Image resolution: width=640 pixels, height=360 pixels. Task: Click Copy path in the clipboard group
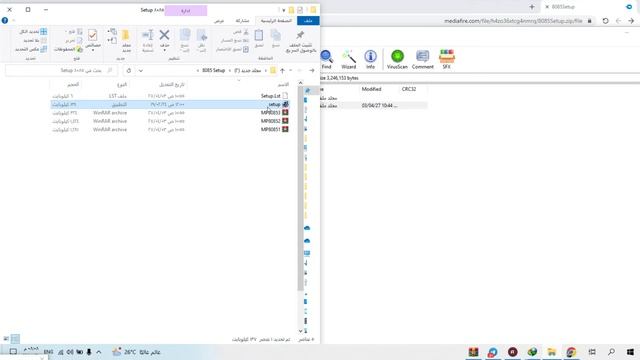coord(235,40)
